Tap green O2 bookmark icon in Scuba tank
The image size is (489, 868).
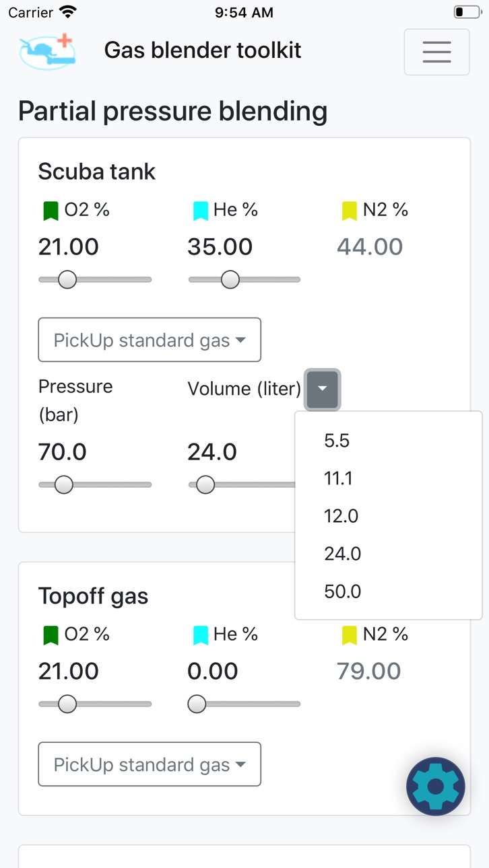click(x=51, y=211)
